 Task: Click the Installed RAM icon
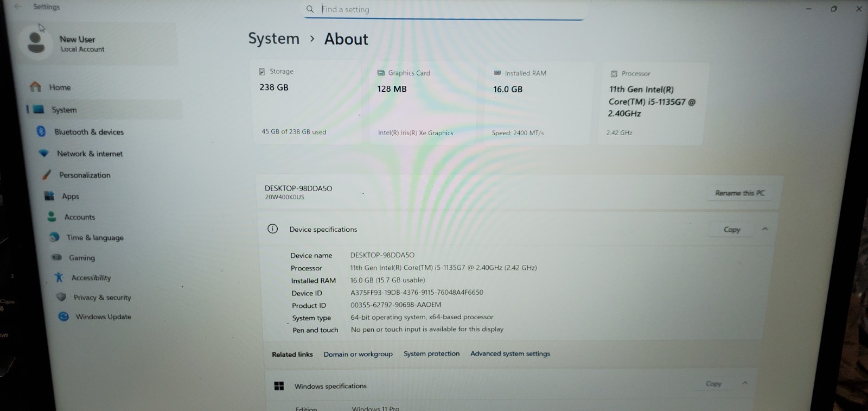497,73
